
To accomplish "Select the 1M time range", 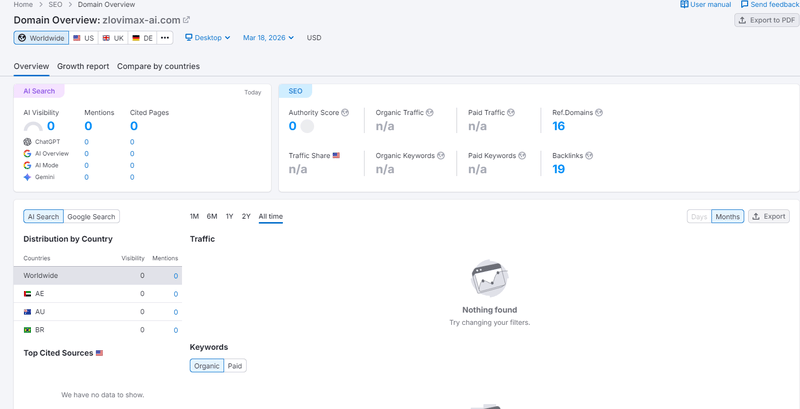I will 194,216.
